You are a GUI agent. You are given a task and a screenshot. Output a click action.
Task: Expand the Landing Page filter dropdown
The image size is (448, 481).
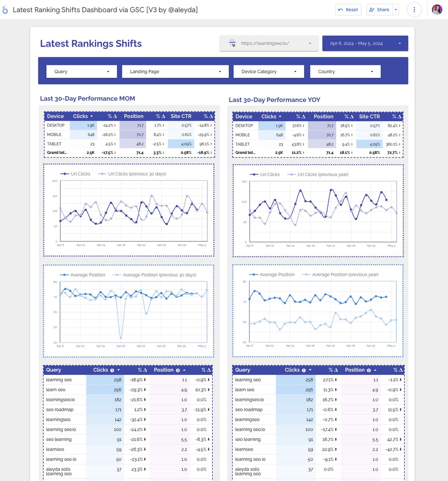[x=175, y=71]
